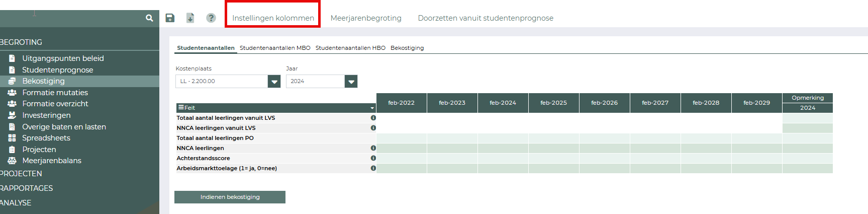Image resolution: width=868 pixels, height=214 pixels.
Task: Open the Kostenplaats dropdown
Action: click(274, 82)
